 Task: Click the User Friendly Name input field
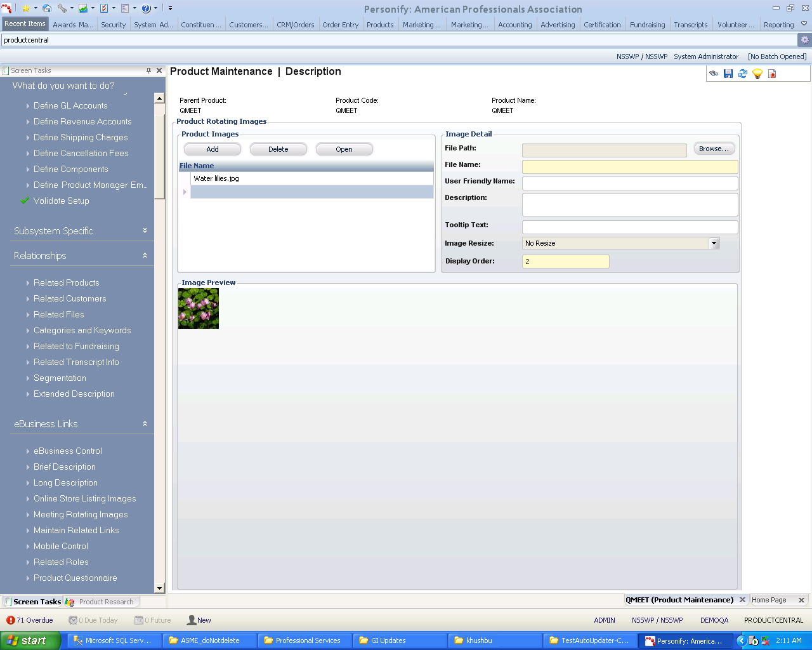[629, 183]
